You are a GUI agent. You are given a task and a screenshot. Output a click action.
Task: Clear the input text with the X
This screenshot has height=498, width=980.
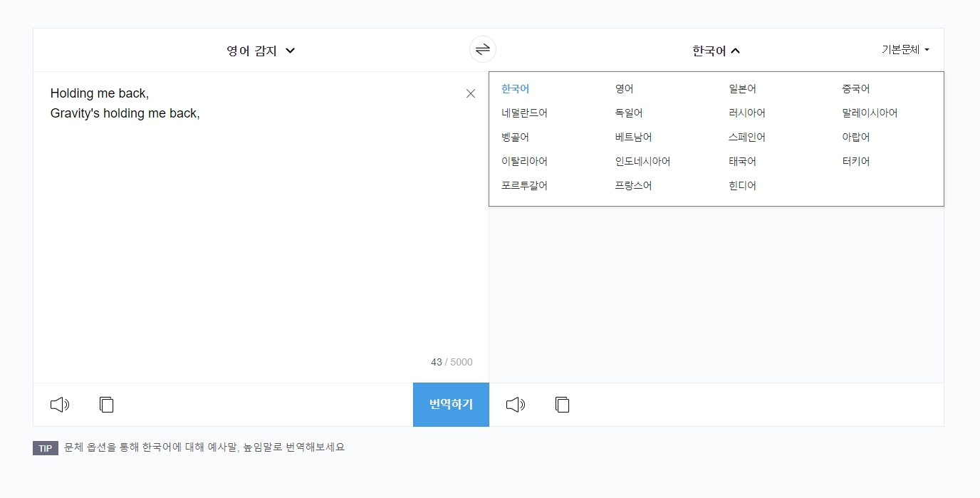[470, 93]
